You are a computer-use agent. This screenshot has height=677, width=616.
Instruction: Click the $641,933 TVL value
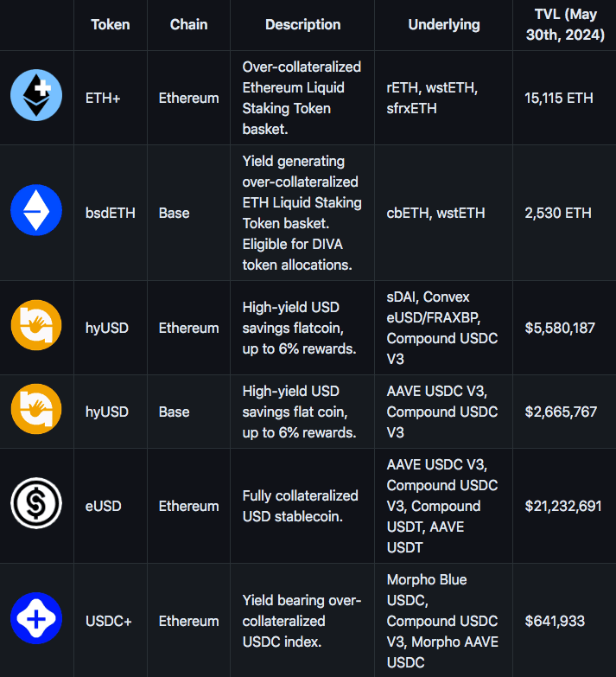[x=555, y=622]
